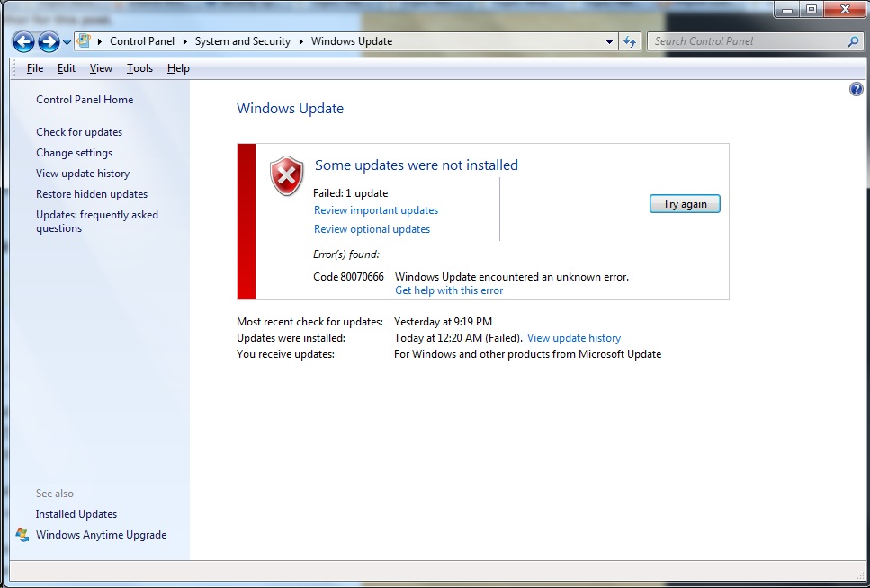Open the Help menu
870x588 pixels.
tap(178, 68)
